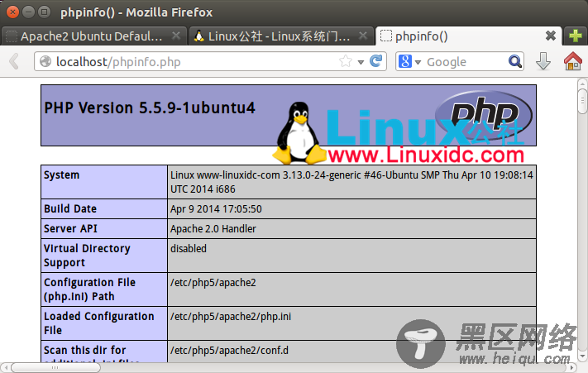Click the Server API label

point(70,228)
